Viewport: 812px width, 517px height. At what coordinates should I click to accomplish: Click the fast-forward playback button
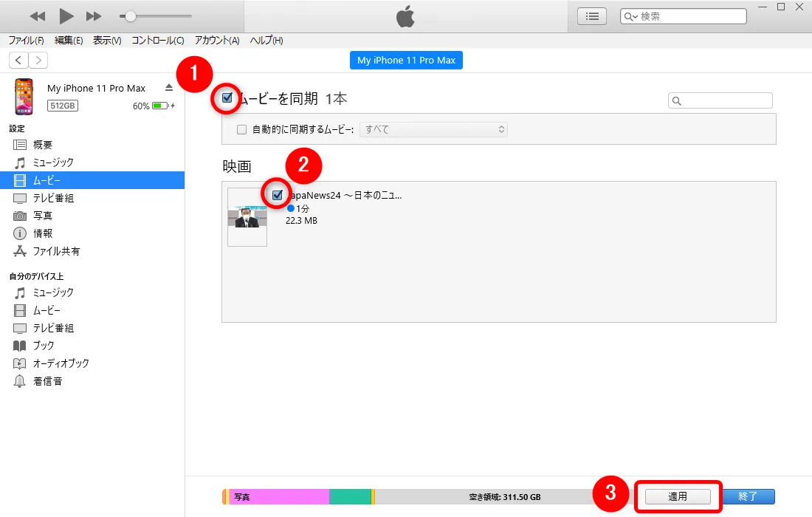[94, 16]
